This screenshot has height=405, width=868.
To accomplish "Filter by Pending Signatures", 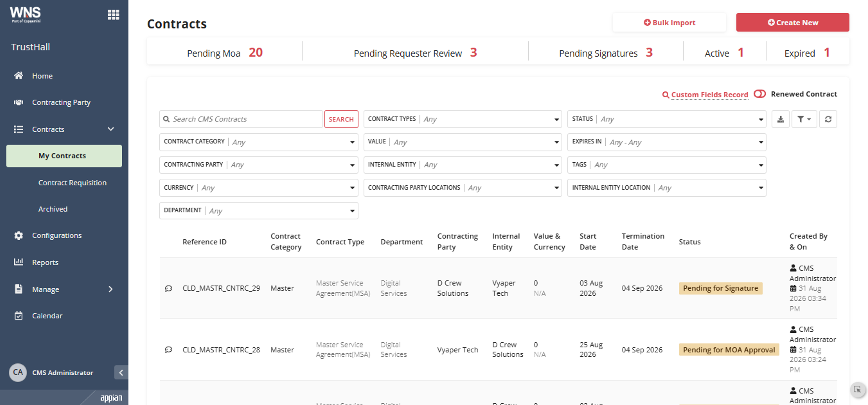I will (606, 53).
